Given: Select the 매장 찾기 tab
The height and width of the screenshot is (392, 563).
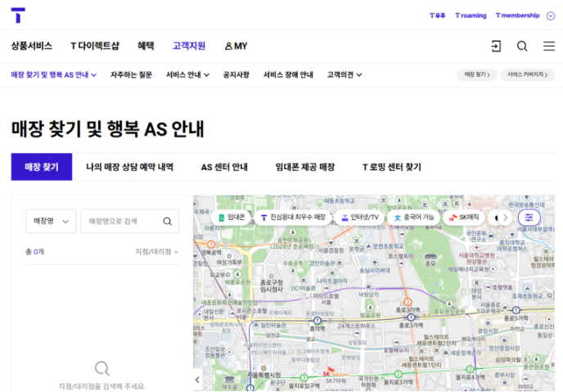Looking at the screenshot, I should pos(42,167).
